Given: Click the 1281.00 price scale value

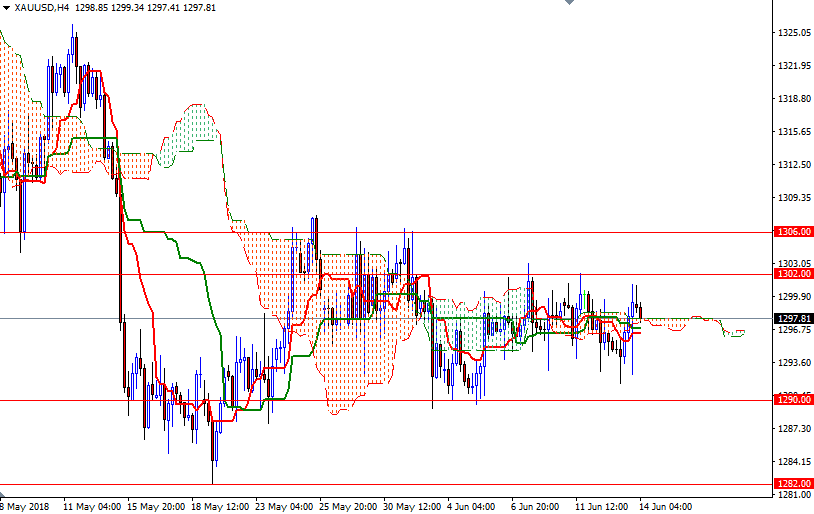Looking at the screenshot, I should (x=794, y=494).
